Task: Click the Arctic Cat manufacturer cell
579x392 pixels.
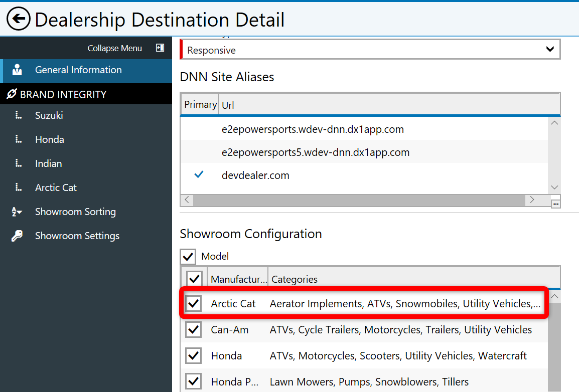Action: [233, 303]
